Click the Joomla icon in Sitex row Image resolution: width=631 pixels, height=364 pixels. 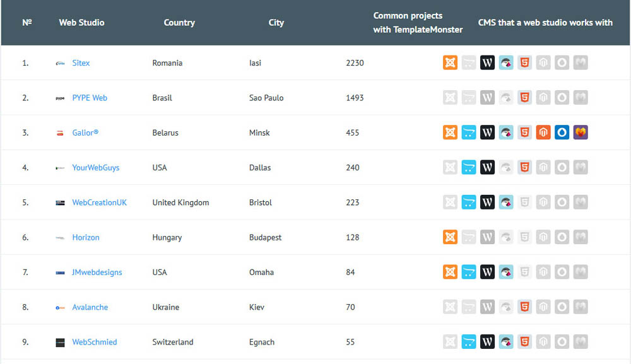point(450,62)
